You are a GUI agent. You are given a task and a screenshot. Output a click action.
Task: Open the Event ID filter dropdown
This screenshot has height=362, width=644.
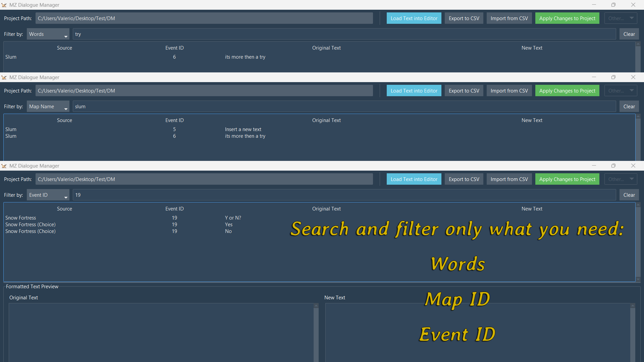click(x=48, y=195)
